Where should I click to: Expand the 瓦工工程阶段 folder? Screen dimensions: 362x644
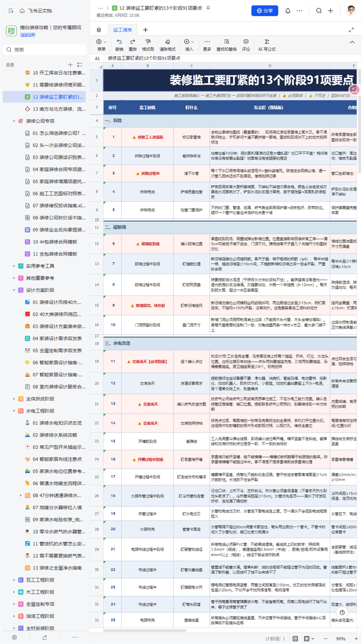(14, 580)
